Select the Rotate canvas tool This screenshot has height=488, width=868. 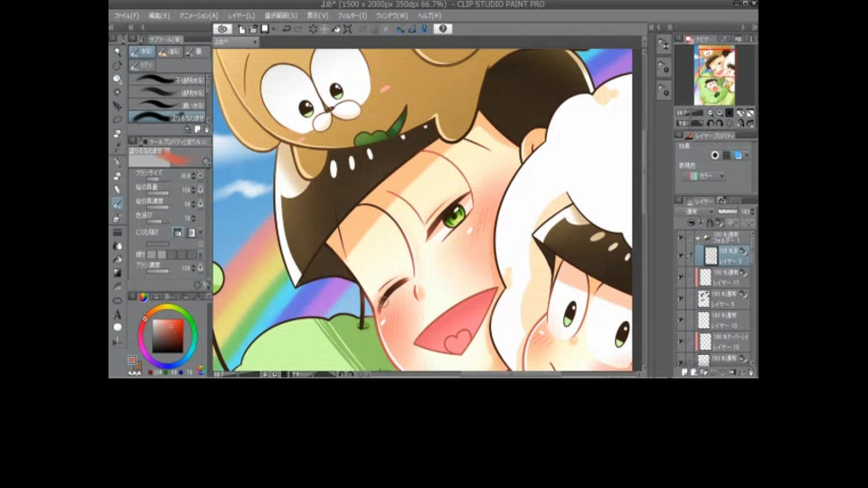click(x=118, y=65)
